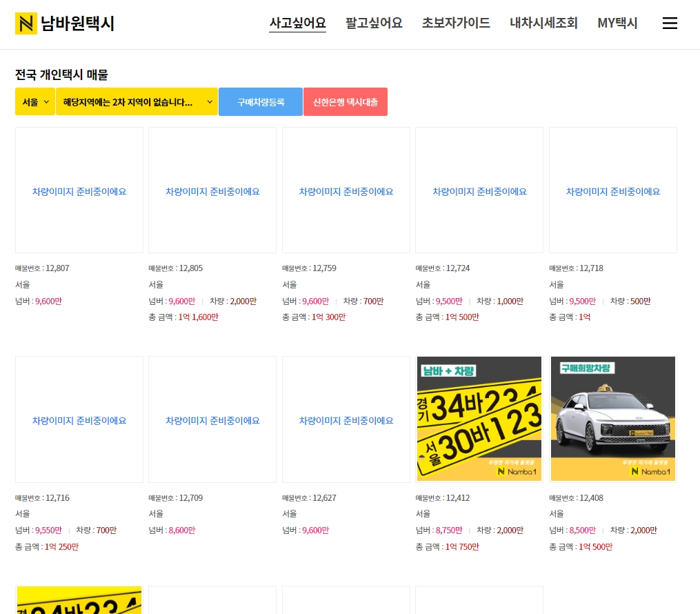
Task: Open the hamburger menu icon
Action: (x=670, y=23)
